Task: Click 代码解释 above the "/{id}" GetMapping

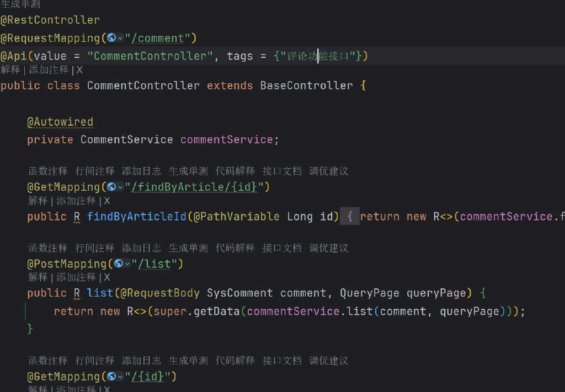Action: coord(235,361)
